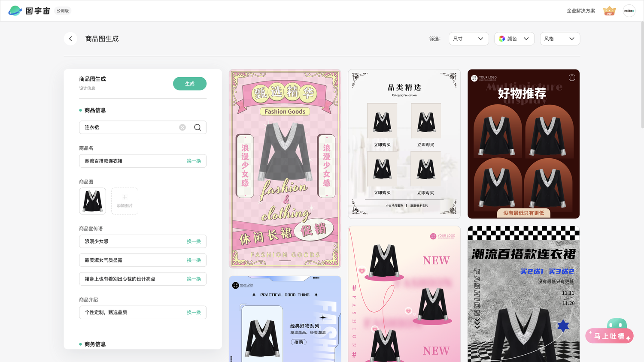
Task: Select the uploaded black dress thumbnail
Action: (93, 201)
